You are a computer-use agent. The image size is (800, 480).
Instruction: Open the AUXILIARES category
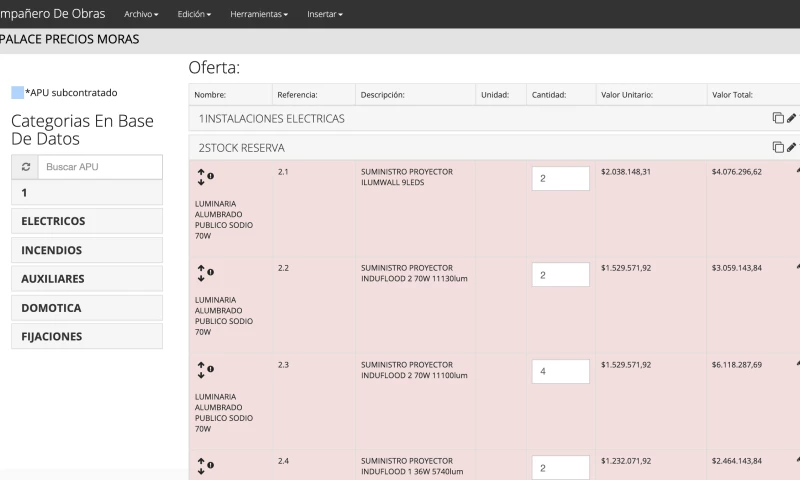pos(87,279)
